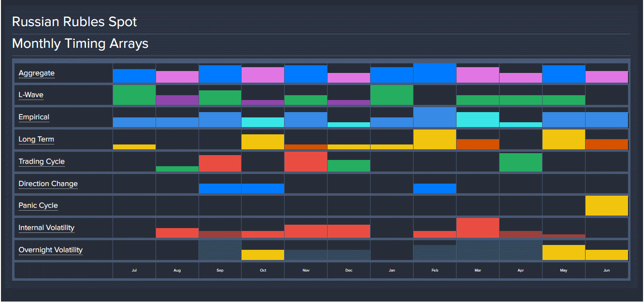Select the yellow Overnight Volatility bar for Jun
The height and width of the screenshot is (302, 644).
(607, 255)
